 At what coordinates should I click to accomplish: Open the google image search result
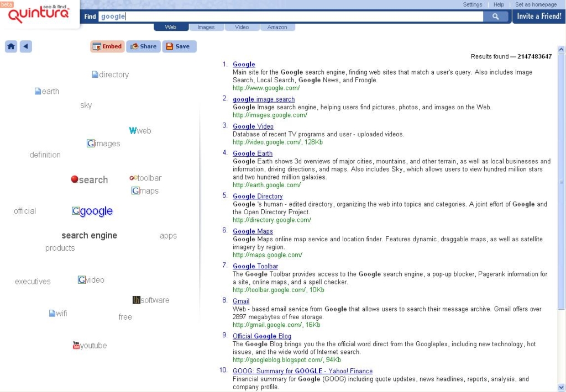tap(264, 99)
